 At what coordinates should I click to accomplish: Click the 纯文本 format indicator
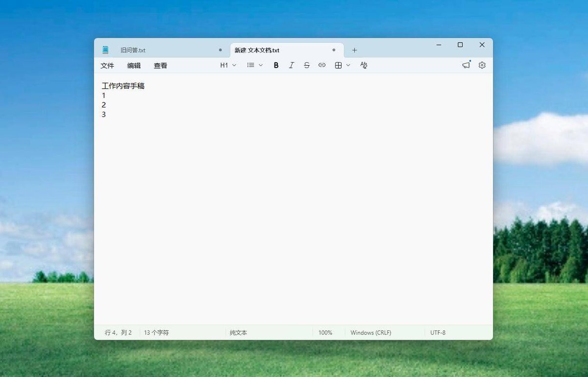(x=239, y=332)
